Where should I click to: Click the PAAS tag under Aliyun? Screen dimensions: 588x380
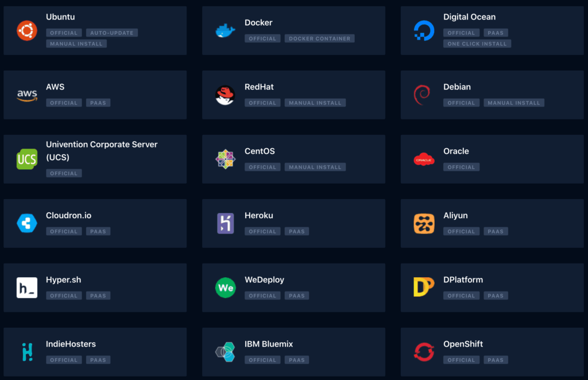[x=496, y=231]
